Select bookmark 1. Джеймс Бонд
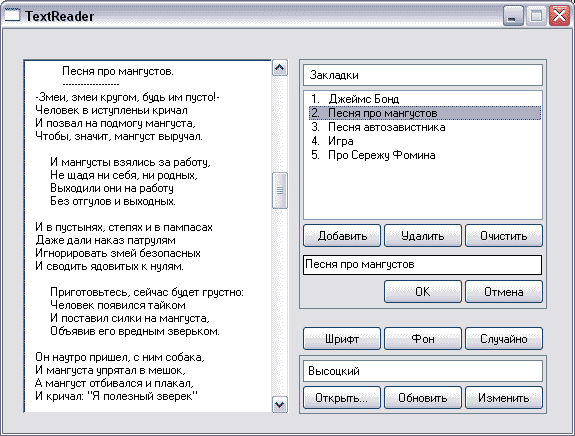Image resolution: width=575 pixels, height=436 pixels. pyautogui.click(x=425, y=99)
